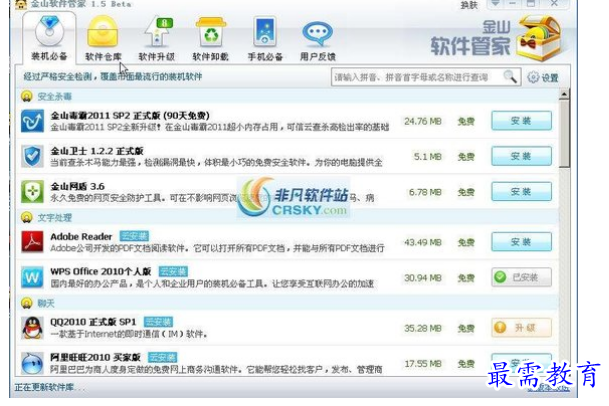Select the 金山卫士 1.2.2 正式版 title
Screen dimensions: 609x406
point(97,151)
